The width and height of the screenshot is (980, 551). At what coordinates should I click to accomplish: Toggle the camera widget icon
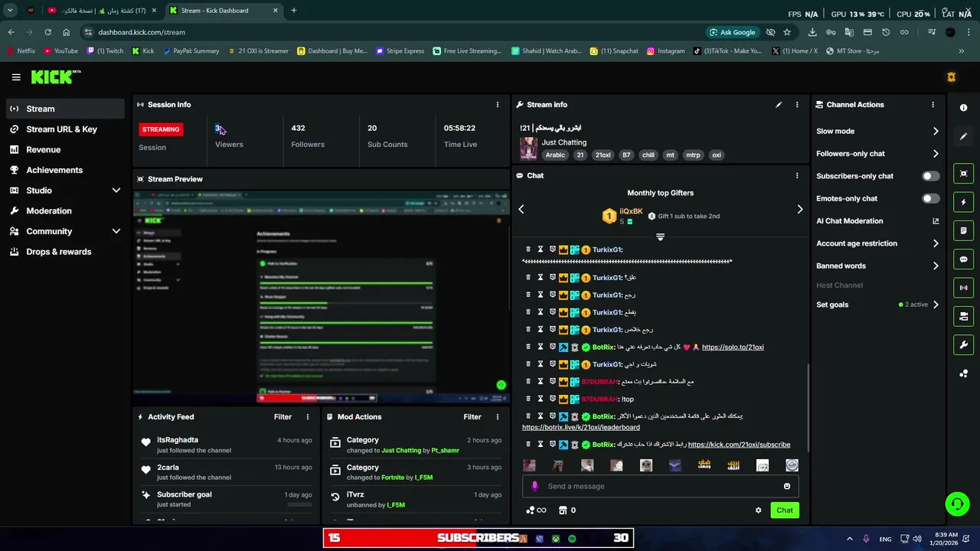pyautogui.click(x=963, y=316)
